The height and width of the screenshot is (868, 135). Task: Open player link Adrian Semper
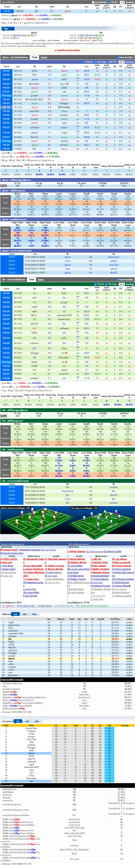click(x=77, y=552)
